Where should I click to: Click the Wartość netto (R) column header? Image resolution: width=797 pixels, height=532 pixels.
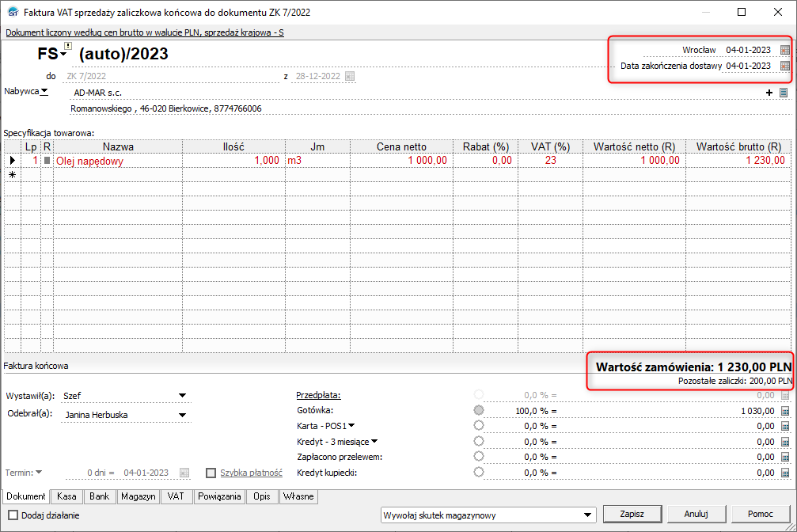coord(634,147)
